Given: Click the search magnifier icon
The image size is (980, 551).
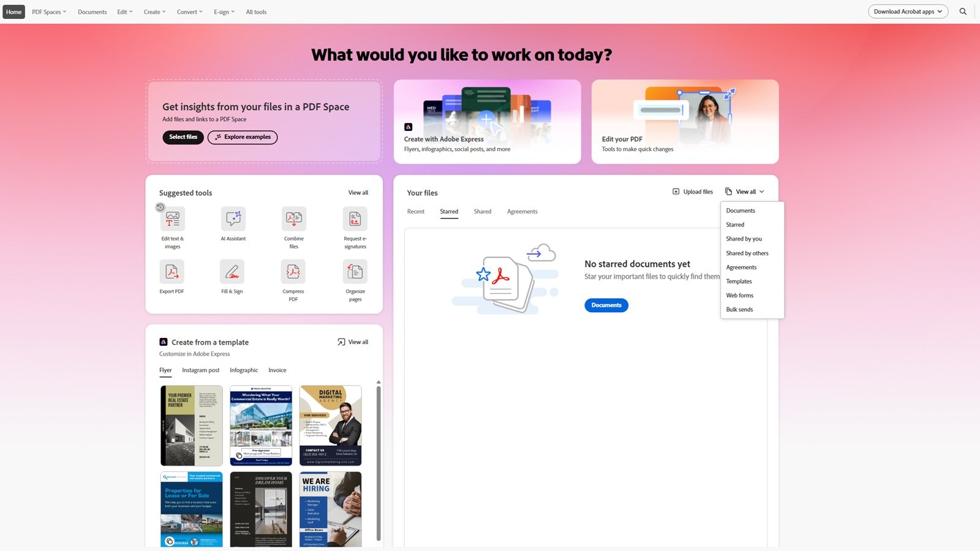Looking at the screenshot, I should tap(963, 12).
